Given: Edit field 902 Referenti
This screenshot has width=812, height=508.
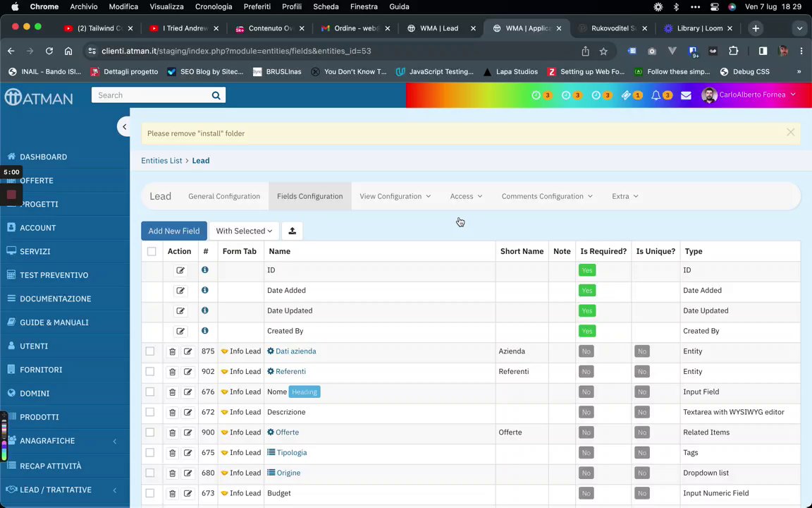Looking at the screenshot, I should click(x=187, y=372).
